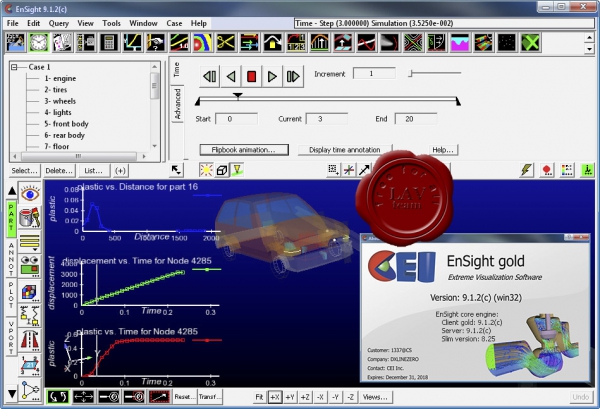This screenshot has width=600, height=409.
Task: Click the eyes visibility per viewport icon
Action: [x=30, y=266]
